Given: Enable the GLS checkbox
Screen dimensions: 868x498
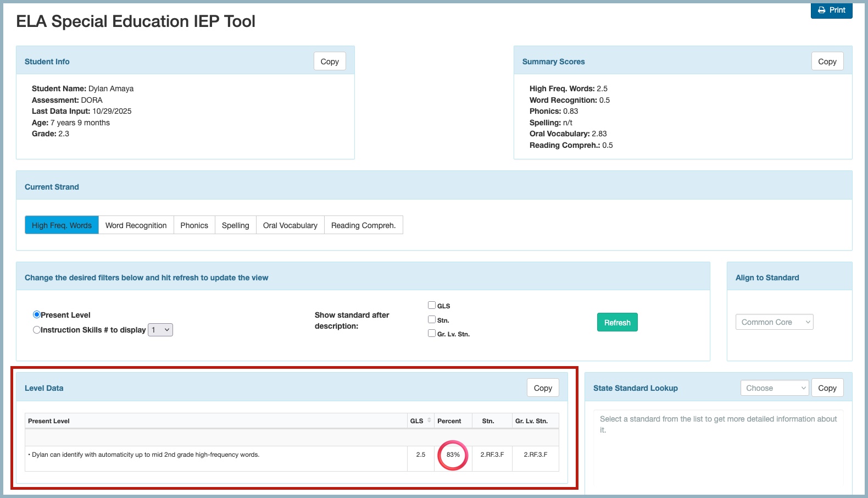Looking at the screenshot, I should tap(432, 305).
